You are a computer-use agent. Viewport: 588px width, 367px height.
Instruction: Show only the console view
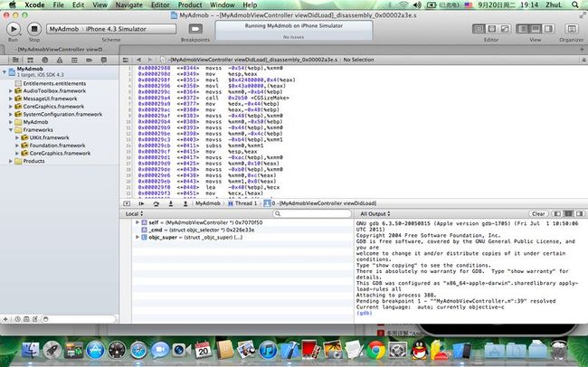pos(580,213)
